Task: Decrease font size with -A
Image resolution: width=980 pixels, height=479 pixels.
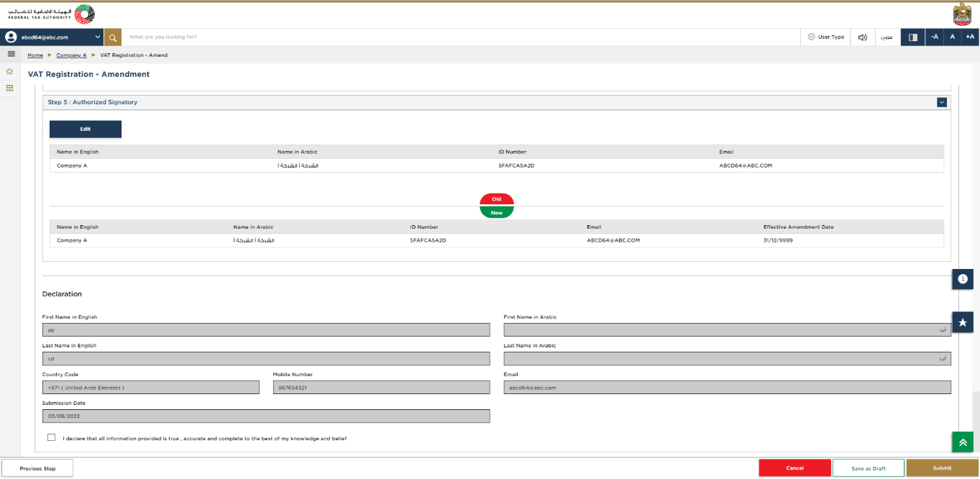Action: pyautogui.click(x=934, y=37)
